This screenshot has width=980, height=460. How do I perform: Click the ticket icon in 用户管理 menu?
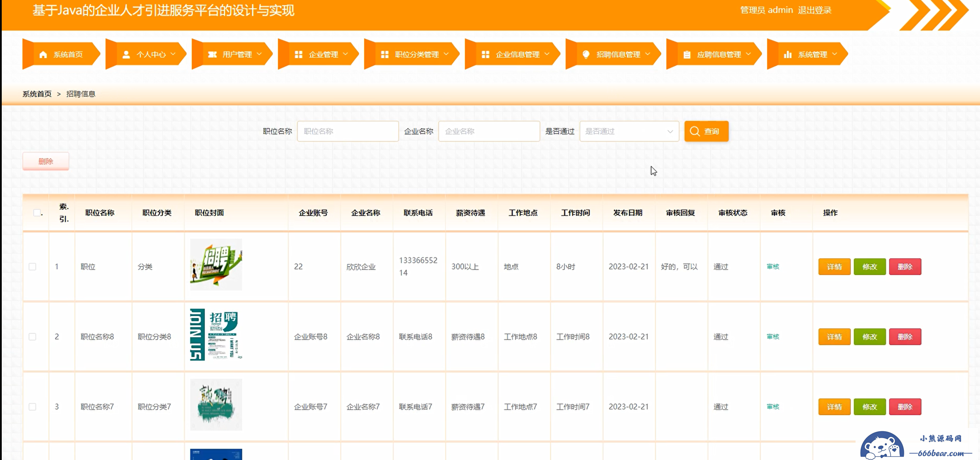coord(212,55)
